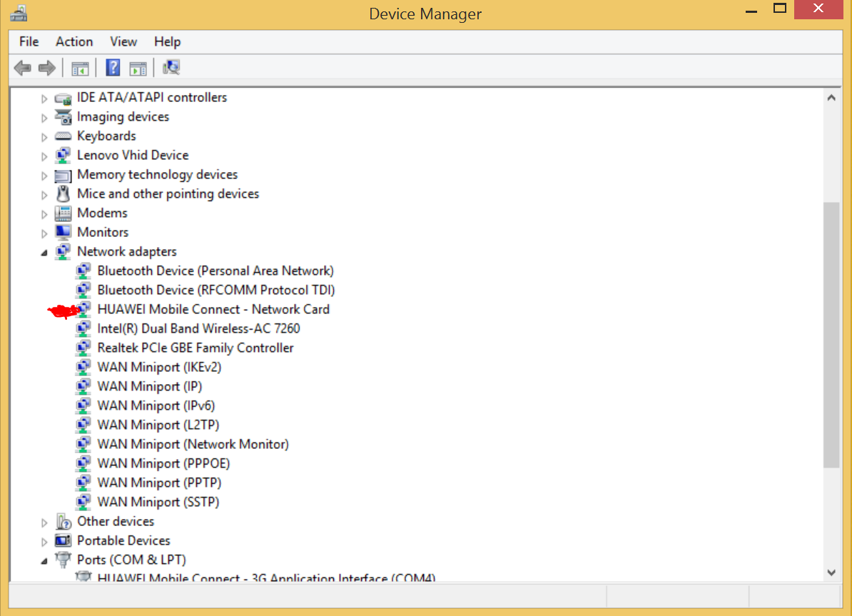
Task: Select the Intel Dual Band Wireless-AC 7260 adapter icon
Action: (83, 328)
